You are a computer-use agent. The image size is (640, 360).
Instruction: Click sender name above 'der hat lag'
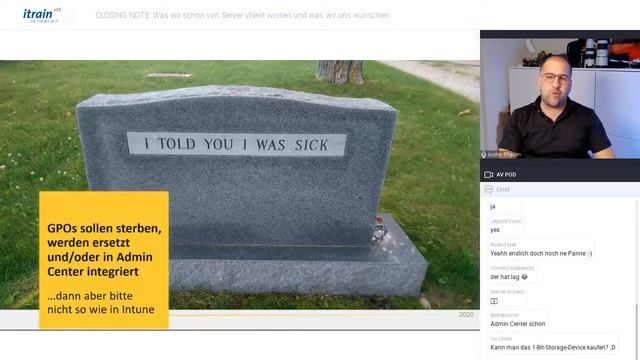(512, 268)
